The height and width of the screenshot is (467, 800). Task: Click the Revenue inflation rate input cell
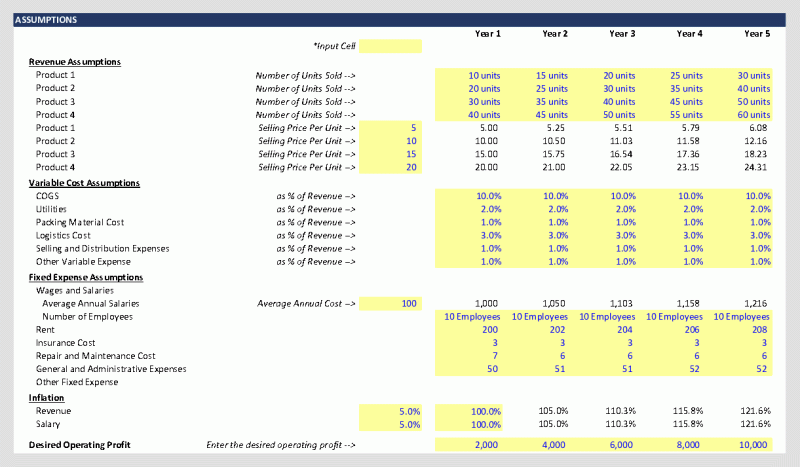(x=390, y=410)
